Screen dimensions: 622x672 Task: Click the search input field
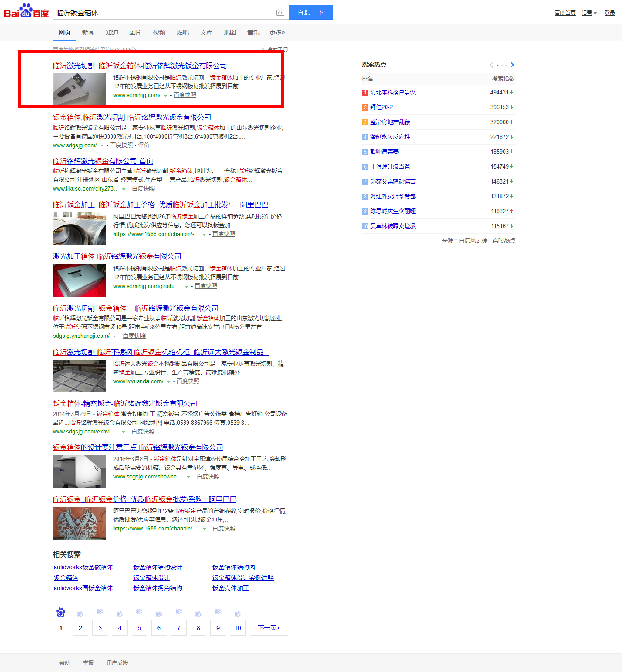[164, 13]
